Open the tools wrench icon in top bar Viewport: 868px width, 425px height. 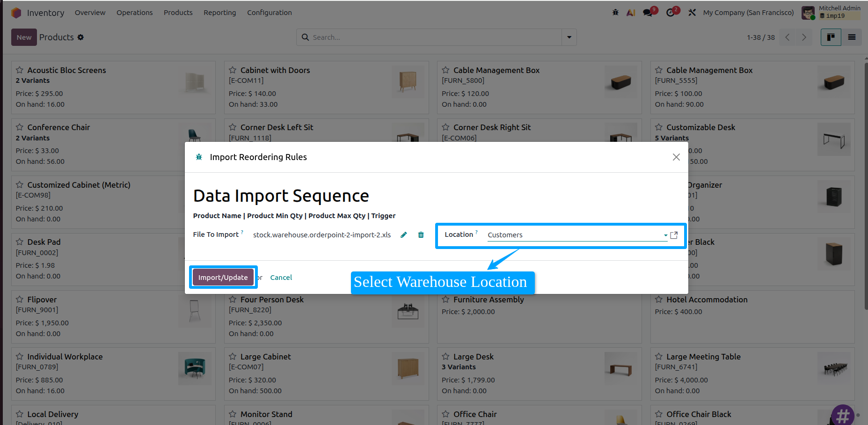[692, 13]
